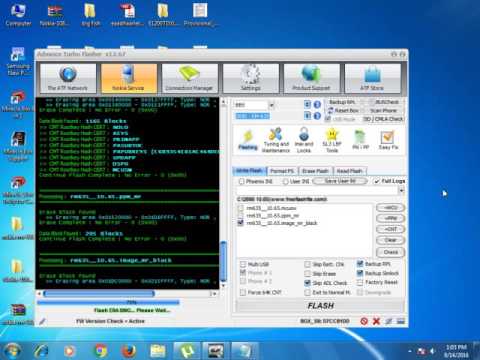This screenshot has width=480, height=360.
Task: Enable the Skip Erase checkbox
Action: (x=307, y=274)
